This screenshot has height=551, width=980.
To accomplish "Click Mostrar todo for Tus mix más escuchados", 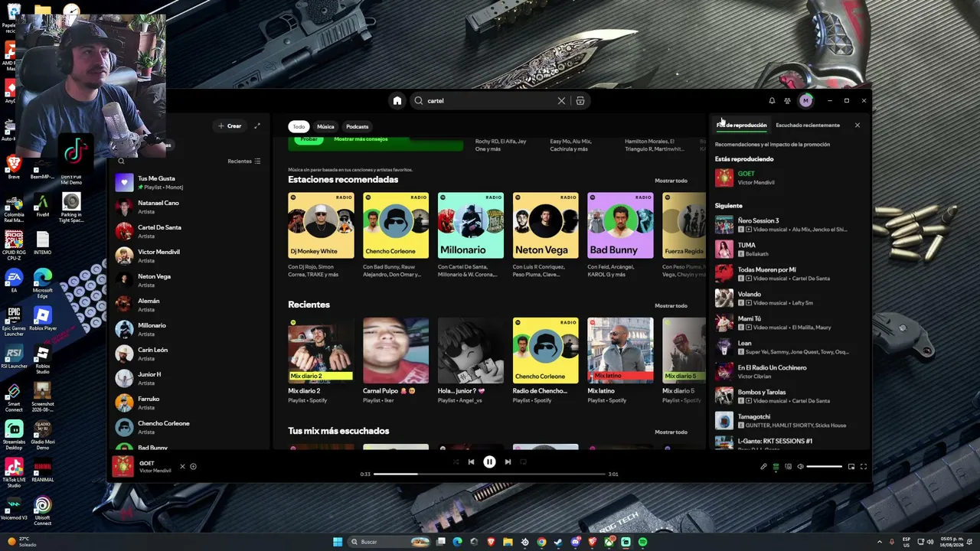I will (x=671, y=432).
